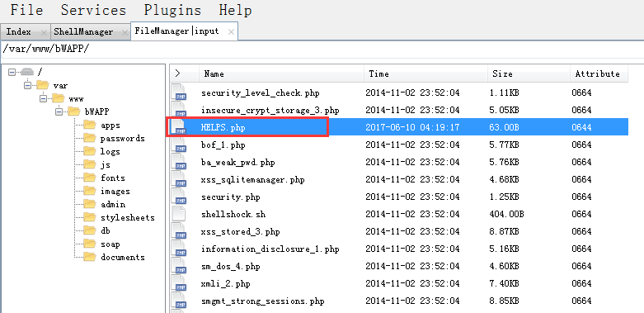Open the stylesheets folder icon
This screenshot has width=644, height=313.
click(x=90, y=216)
